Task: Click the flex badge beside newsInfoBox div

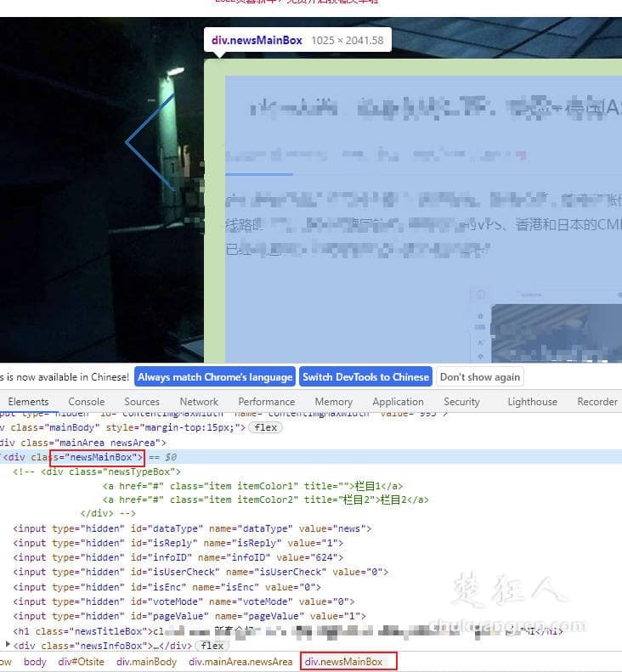Action: [x=212, y=646]
